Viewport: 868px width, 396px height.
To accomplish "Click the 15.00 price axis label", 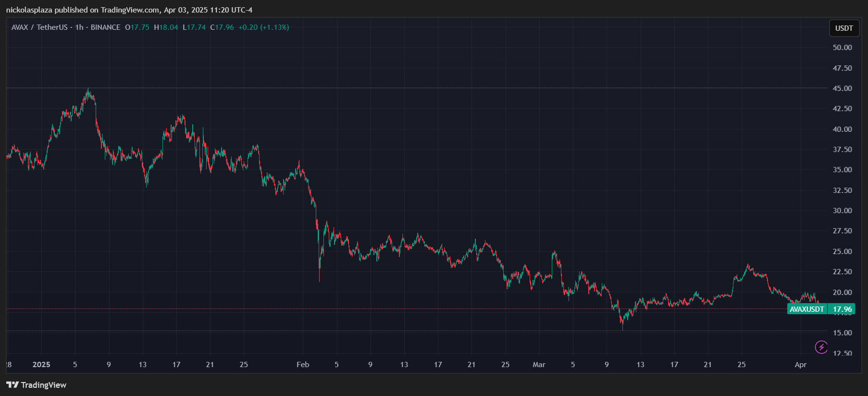I will (x=842, y=333).
